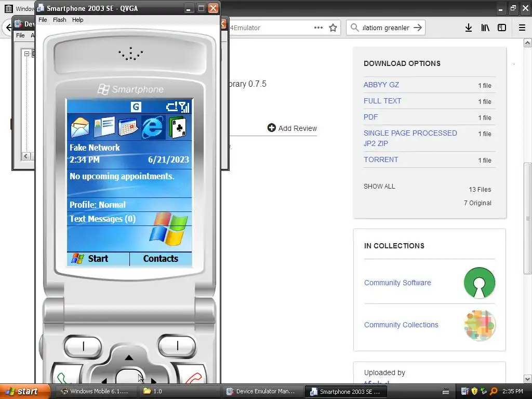Open the Community Software collection link
Image resolution: width=532 pixels, height=399 pixels.
(x=397, y=283)
